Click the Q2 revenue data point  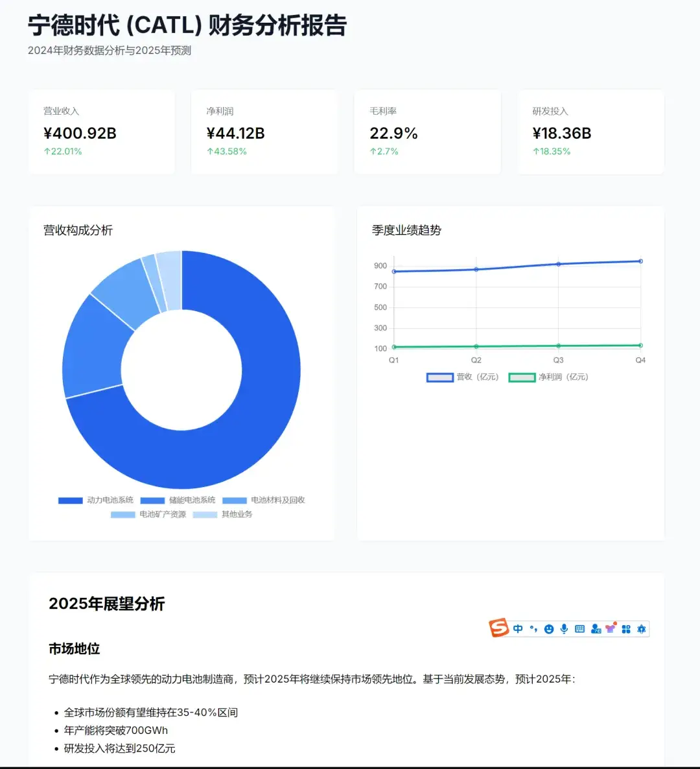point(476,269)
